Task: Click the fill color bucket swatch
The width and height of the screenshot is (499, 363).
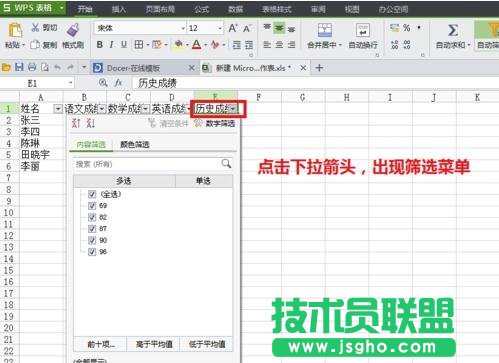Action: pyautogui.click(x=179, y=44)
